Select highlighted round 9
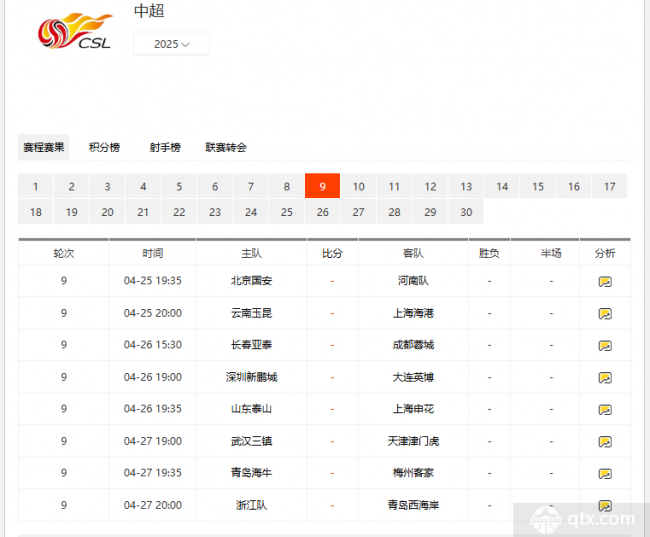 323,186
